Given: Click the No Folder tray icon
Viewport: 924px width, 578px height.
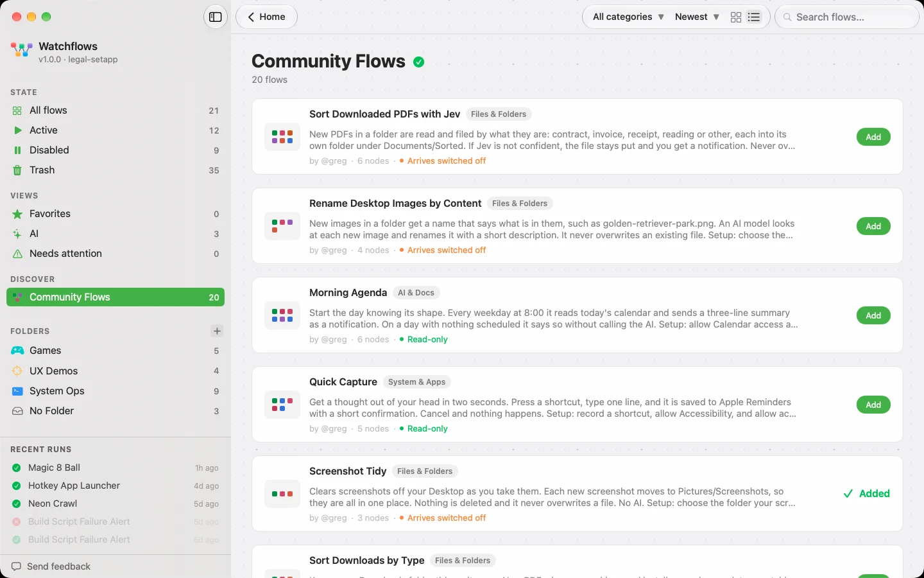Looking at the screenshot, I should [17, 411].
